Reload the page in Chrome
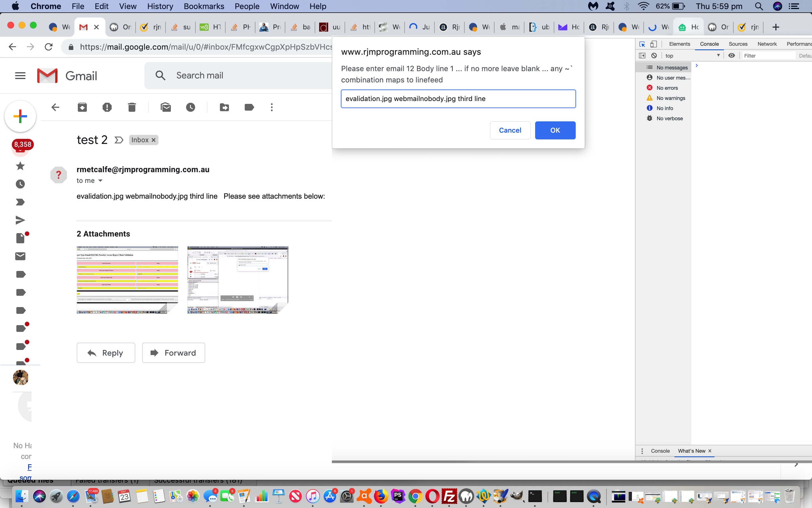This screenshot has height=508, width=812. pos(49,47)
